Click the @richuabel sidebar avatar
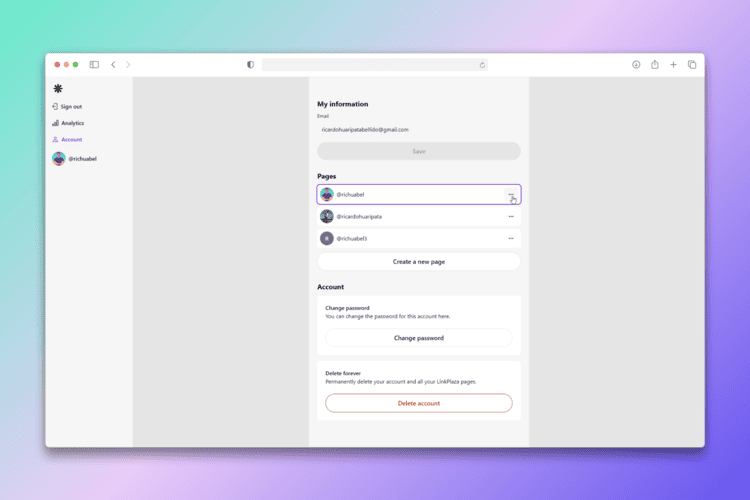This screenshot has width=750, height=500. [x=59, y=158]
